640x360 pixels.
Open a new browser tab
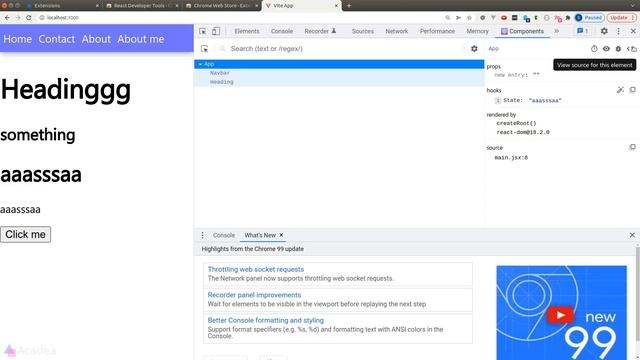click(x=349, y=6)
